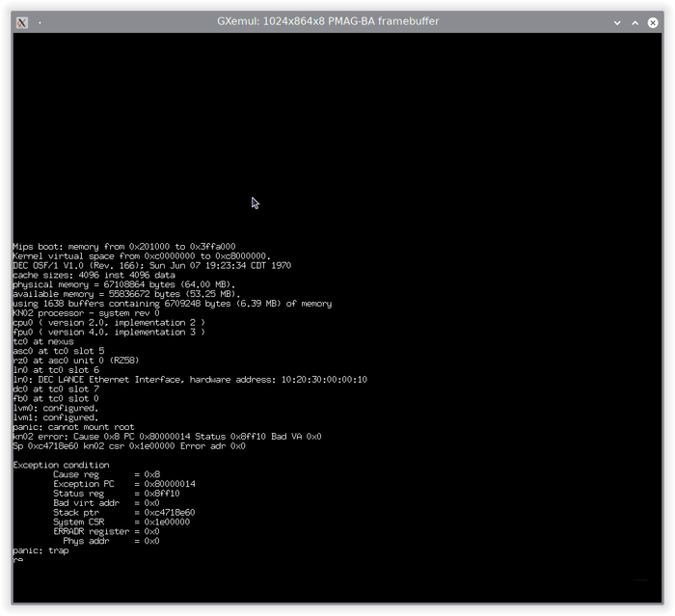Click 'cpu0 ( version 2.0' line
Screen dimensions: 675x616
point(109,322)
